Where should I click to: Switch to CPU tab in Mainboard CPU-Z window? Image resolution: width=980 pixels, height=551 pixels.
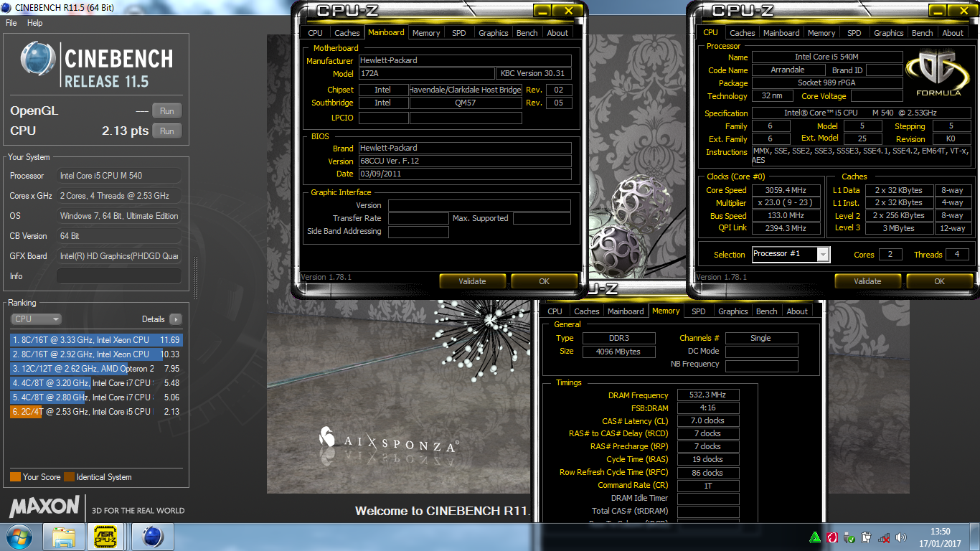point(315,33)
